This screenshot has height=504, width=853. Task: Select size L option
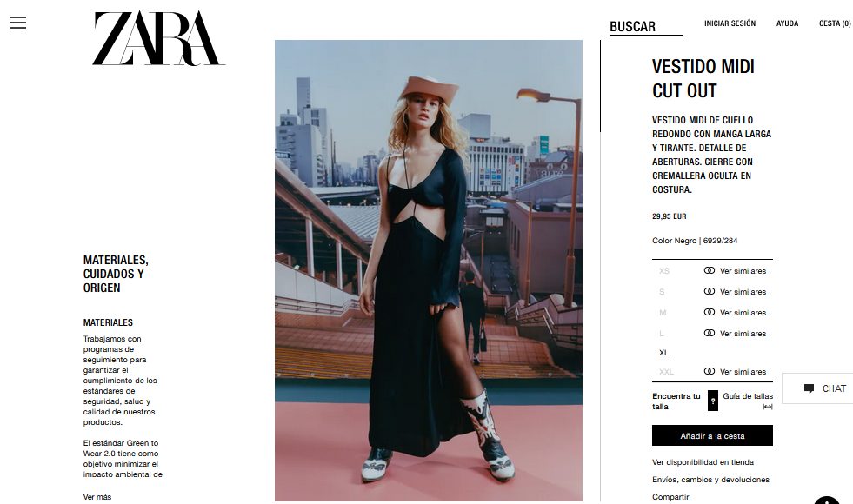(662, 333)
